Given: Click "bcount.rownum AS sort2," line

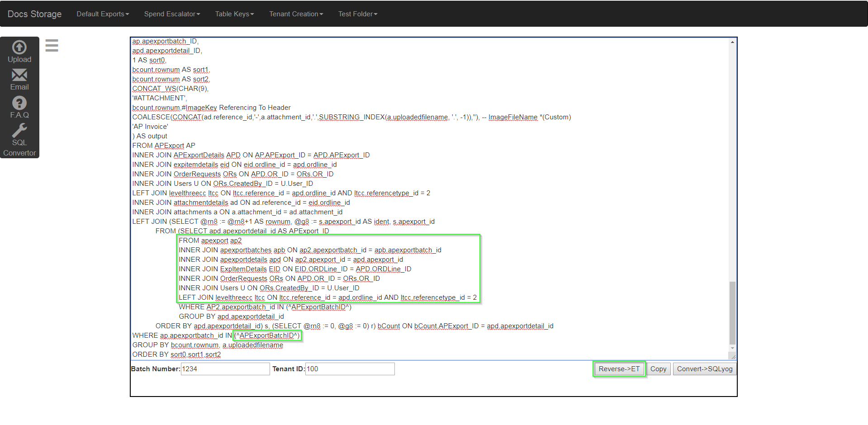Looking at the screenshot, I should pyautogui.click(x=171, y=79).
